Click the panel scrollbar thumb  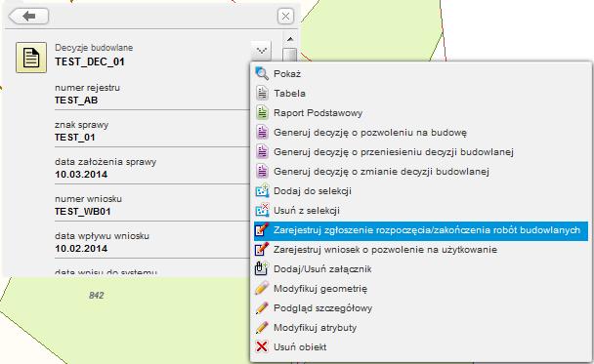tap(290, 55)
